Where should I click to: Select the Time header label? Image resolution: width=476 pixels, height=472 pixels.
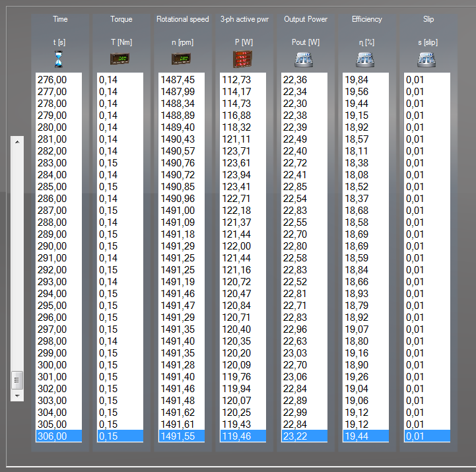coord(60,19)
